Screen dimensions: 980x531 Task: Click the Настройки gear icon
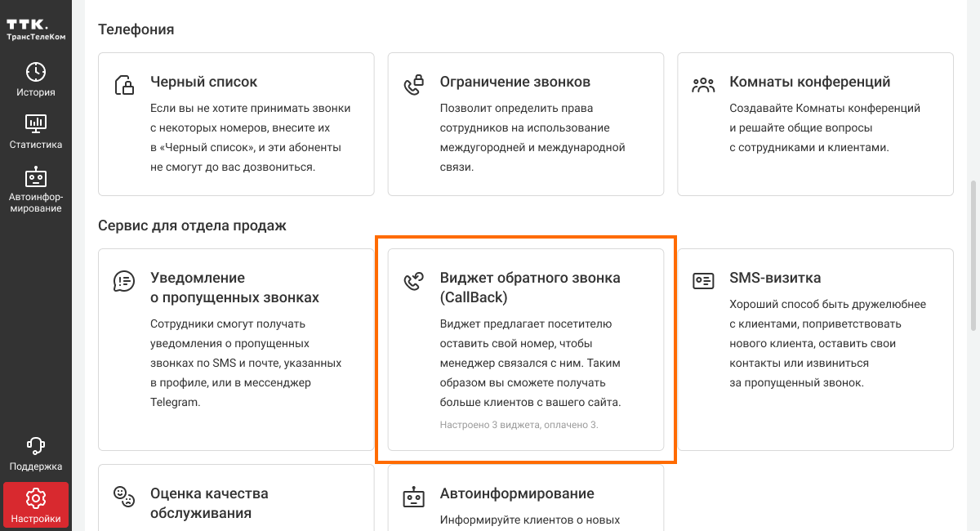point(36,498)
